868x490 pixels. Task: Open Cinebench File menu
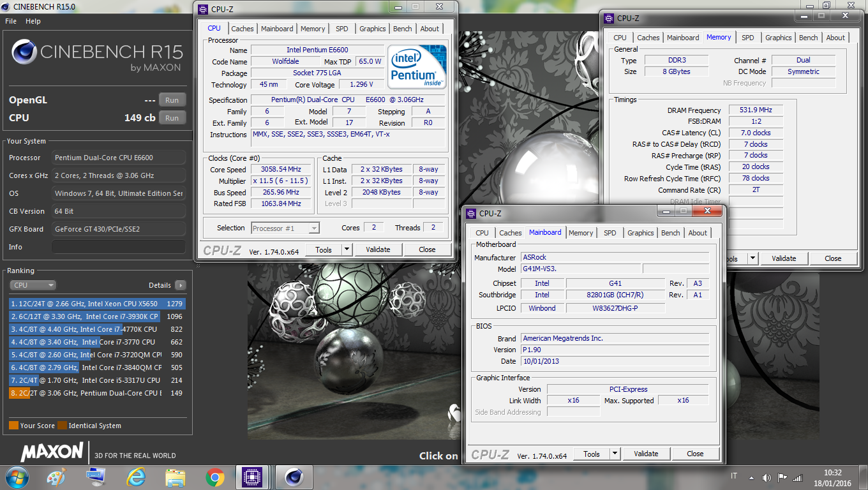[x=11, y=21]
